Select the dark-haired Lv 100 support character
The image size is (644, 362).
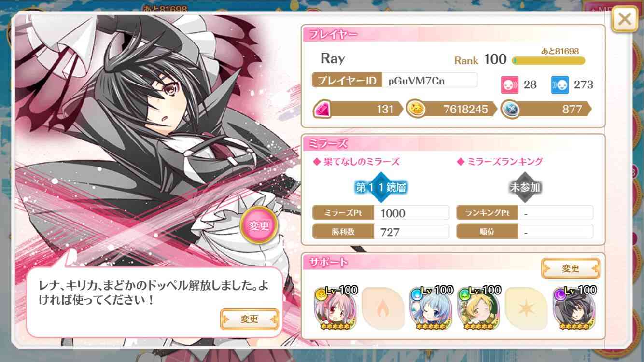click(x=574, y=308)
